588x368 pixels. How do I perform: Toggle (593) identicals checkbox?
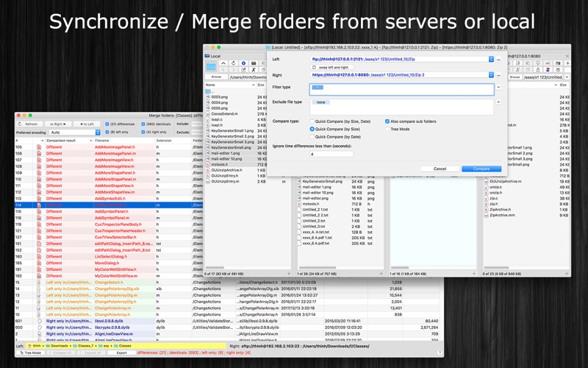(x=143, y=124)
